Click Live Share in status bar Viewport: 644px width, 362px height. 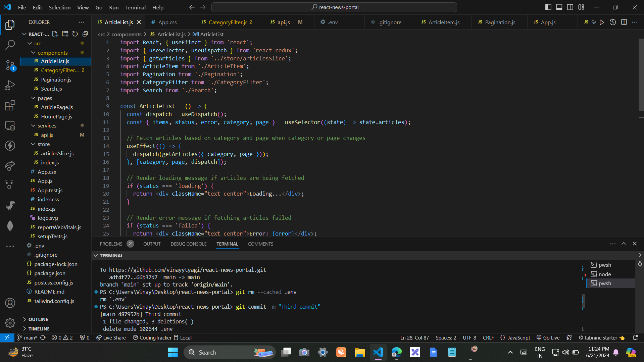[111, 338]
